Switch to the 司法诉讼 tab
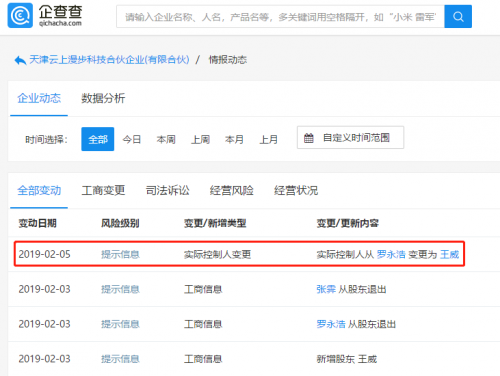The width and height of the screenshot is (500, 376). (x=168, y=191)
